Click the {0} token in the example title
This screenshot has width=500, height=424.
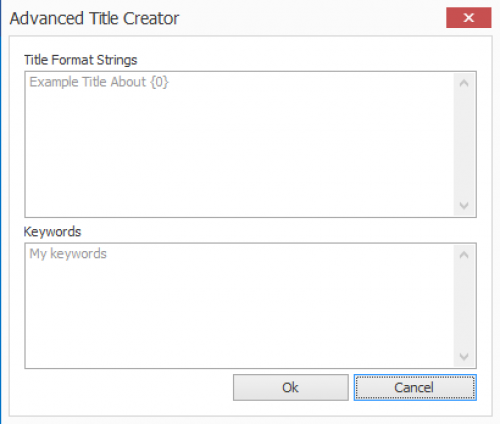159,82
